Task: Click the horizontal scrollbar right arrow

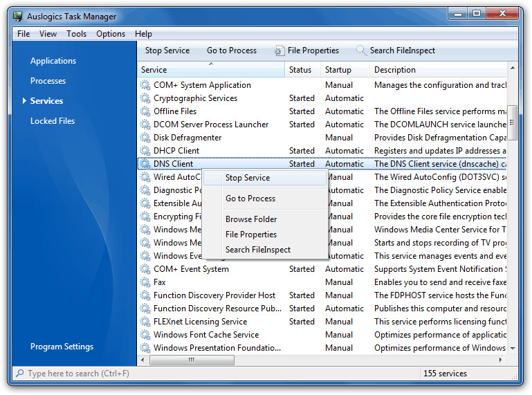Action: pyautogui.click(x=500, y=360)
